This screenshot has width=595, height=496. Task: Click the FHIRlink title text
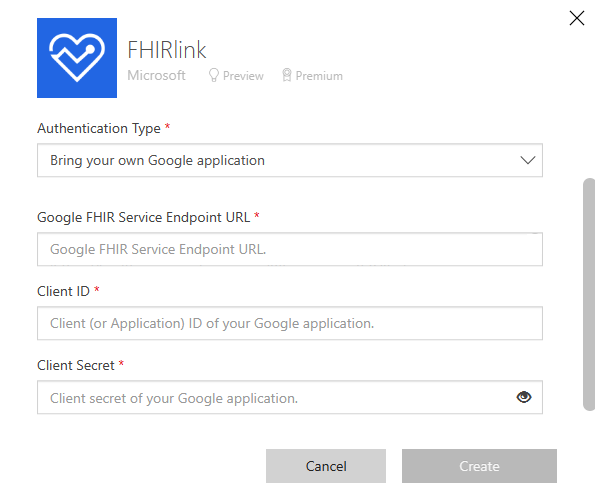coord(167,50)
